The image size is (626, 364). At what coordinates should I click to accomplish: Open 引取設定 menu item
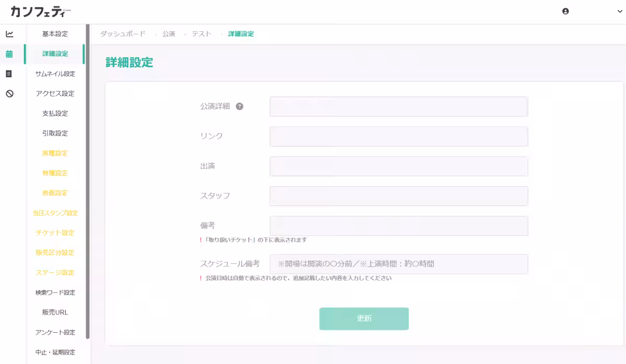click(55, 133)
